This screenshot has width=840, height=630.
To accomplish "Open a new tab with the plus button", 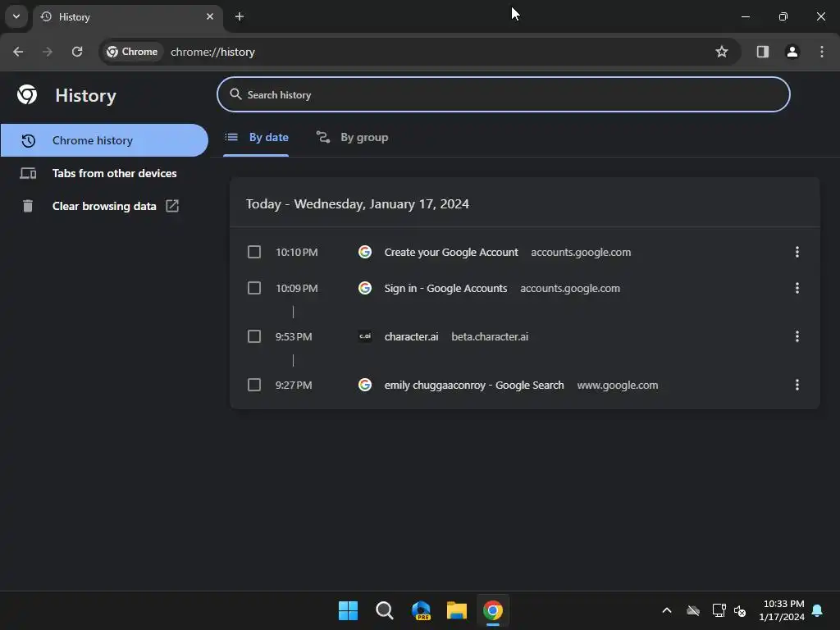I will (240, 16).
